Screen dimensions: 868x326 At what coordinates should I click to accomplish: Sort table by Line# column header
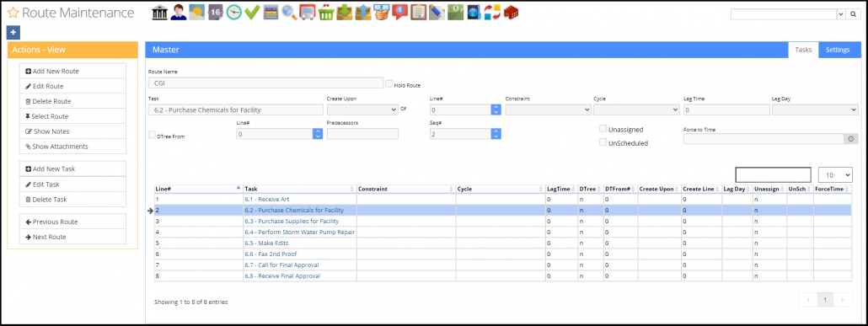click(x=199, y=190)
